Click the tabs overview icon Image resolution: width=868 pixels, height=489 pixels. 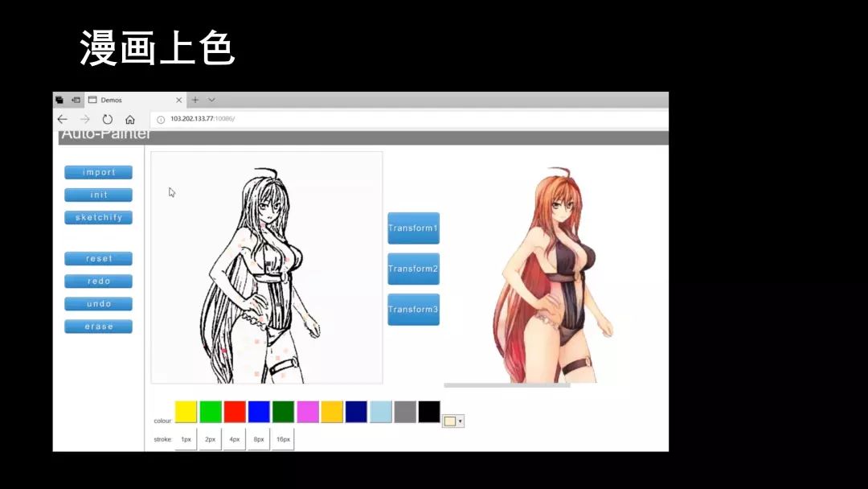click(59, 100)
